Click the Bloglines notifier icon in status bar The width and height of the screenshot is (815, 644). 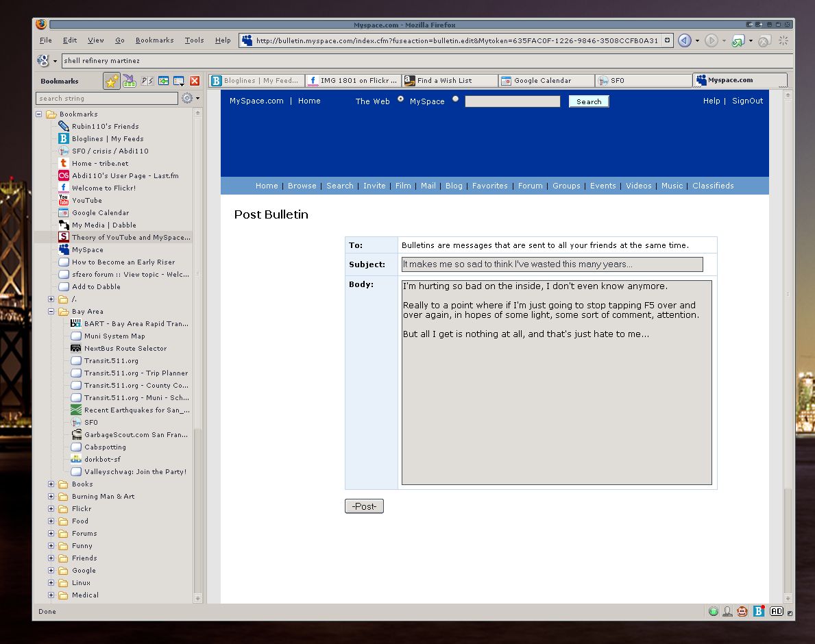click(x=759, y=611)
